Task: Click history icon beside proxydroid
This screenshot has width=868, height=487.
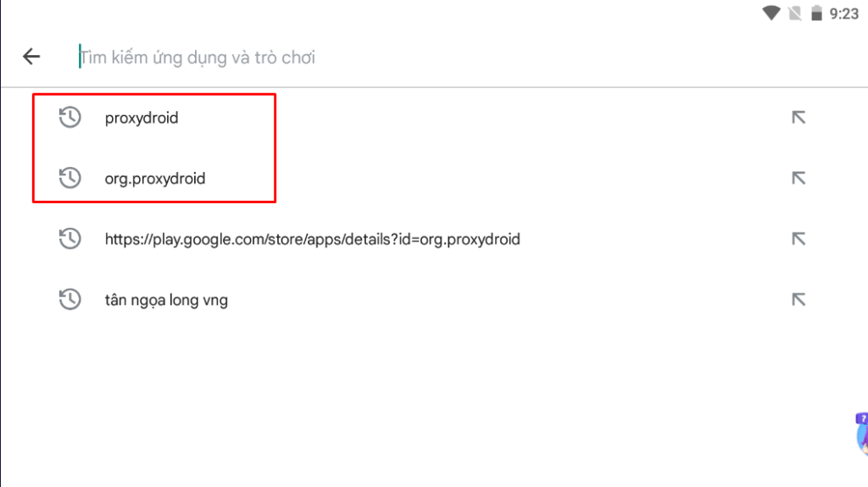Action: 70,118
